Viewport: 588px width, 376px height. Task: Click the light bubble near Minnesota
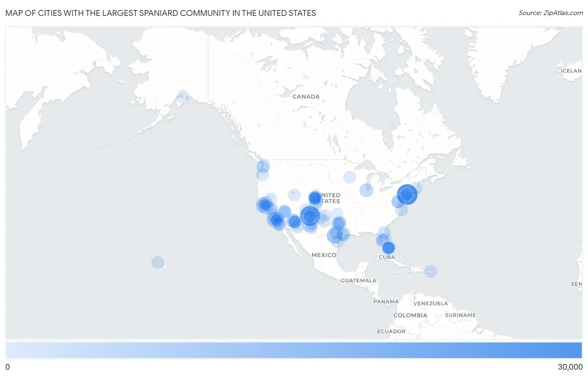[350, 177]
